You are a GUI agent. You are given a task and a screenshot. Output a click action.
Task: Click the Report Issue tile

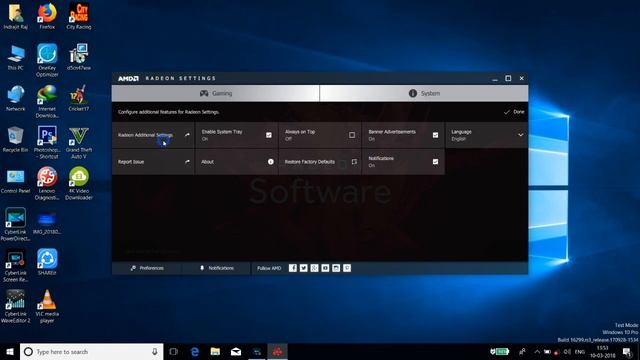pos(153,162)
